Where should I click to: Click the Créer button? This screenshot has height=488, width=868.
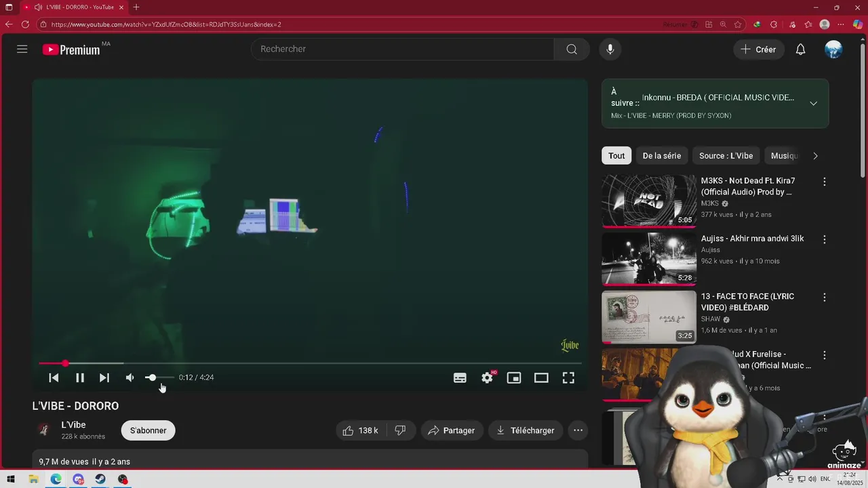tap(759, 49)
